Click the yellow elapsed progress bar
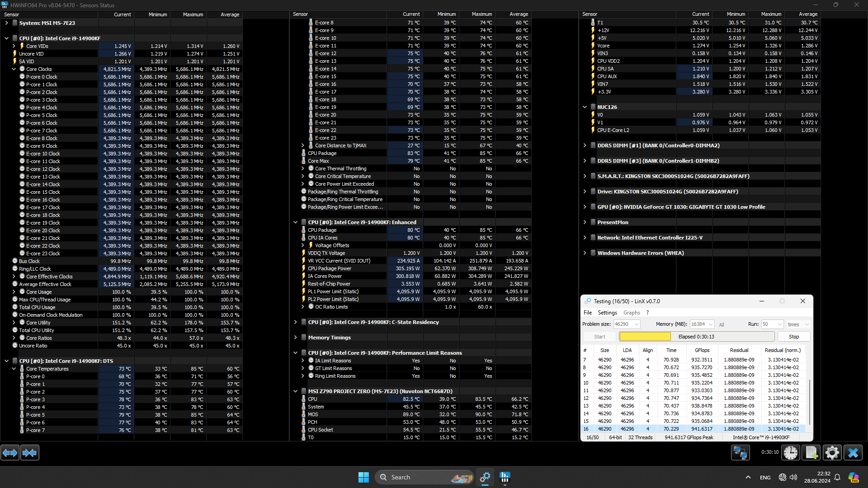Image resolution: width=868 pixels, height=488 pixels. (645, 337)
